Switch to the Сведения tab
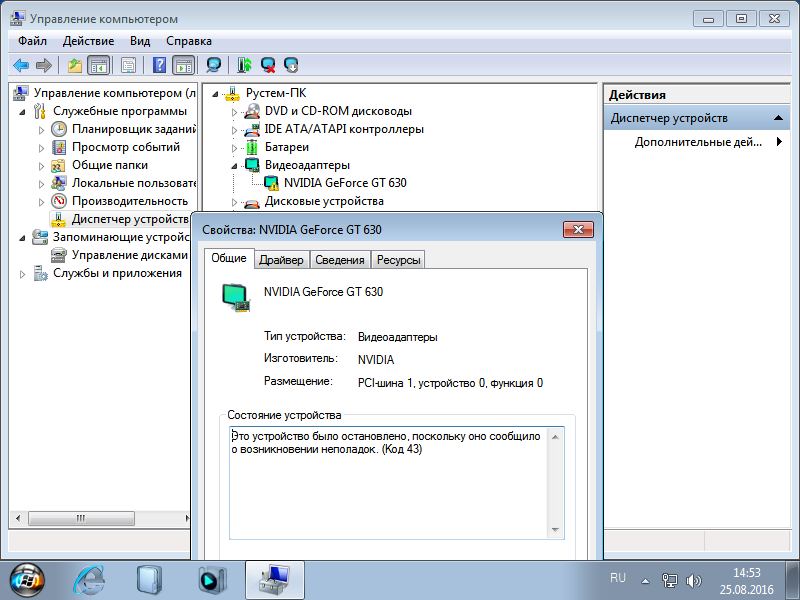 (340, 260)
